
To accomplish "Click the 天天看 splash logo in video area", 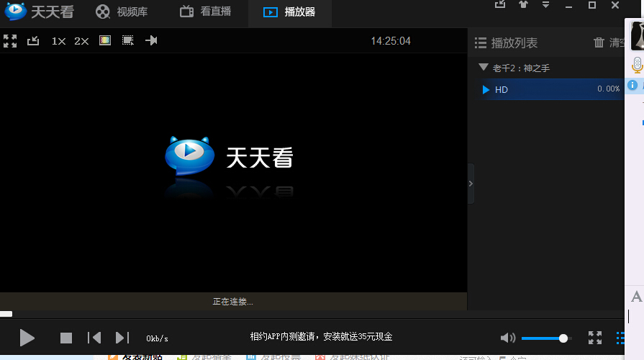I will pyautogui.click(x=229, y=156).
